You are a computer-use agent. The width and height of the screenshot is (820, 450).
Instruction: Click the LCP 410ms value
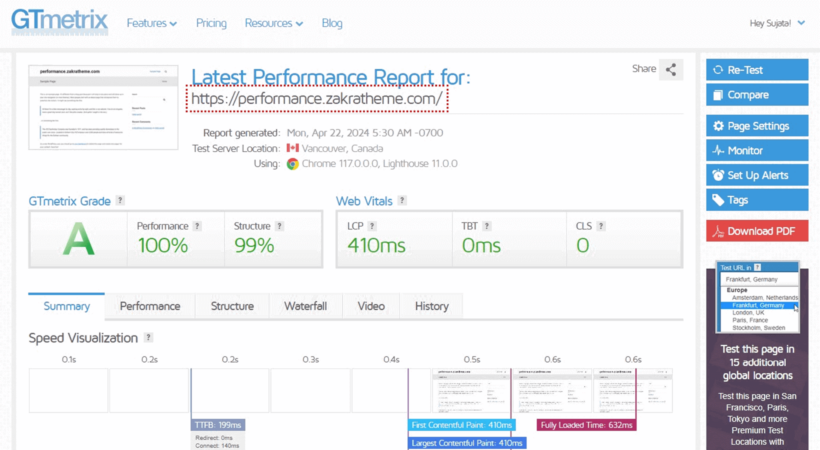coord(377,245)
